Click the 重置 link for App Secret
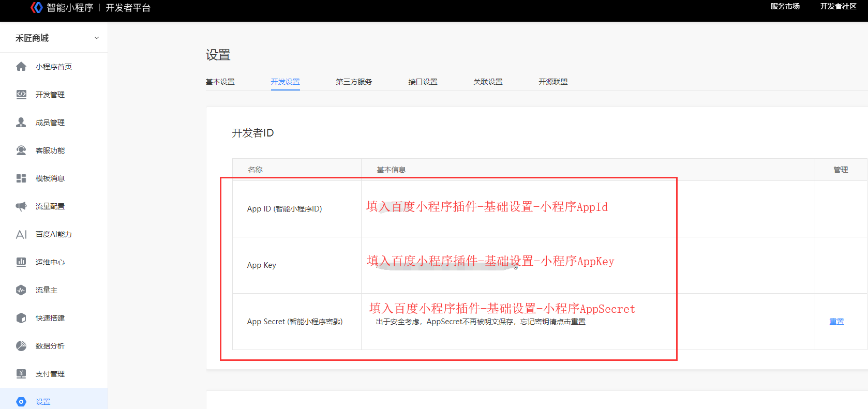Viewport: 868px width, 409px height. coord(836,322)
